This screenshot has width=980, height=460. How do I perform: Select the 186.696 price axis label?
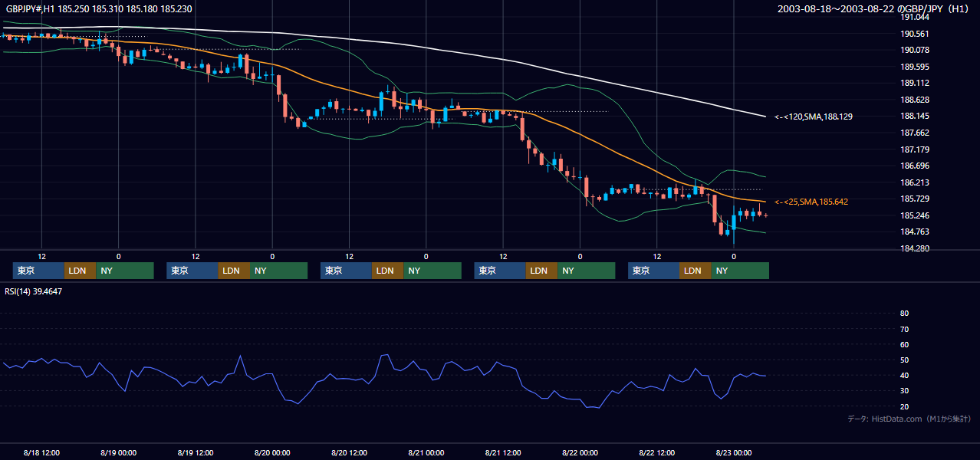click(x=914, y=166)
